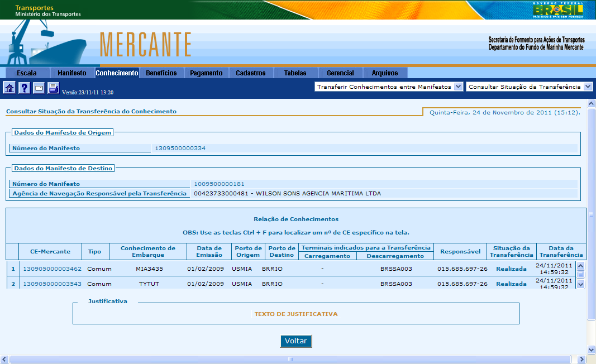
Task: Go to the Gerencial tab
Action: 340,73
